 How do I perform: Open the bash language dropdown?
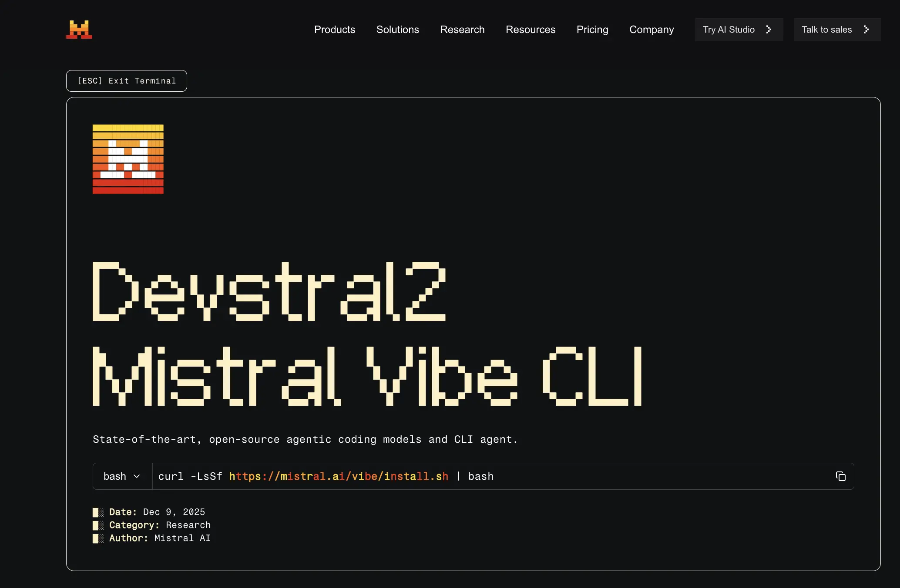coord(122,476)
